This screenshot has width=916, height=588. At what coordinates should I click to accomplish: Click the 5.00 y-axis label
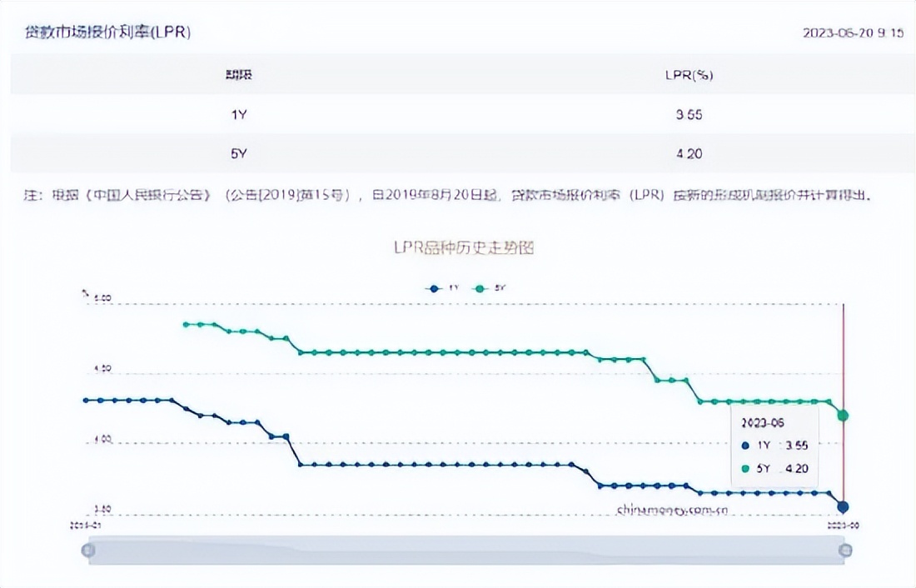point(102,298)
